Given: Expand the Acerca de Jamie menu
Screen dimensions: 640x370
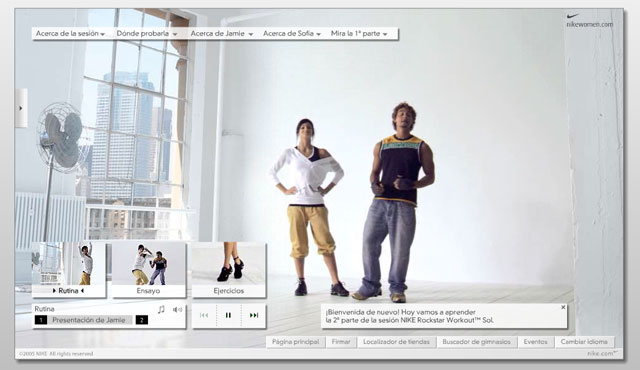Looking at the screenshot, I should click(222, 34).
